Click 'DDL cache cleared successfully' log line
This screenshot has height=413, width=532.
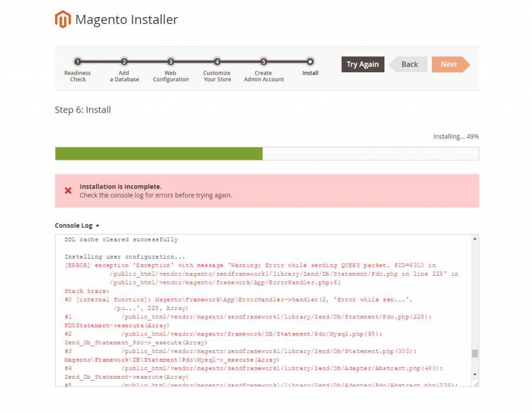tap(121, 240)
